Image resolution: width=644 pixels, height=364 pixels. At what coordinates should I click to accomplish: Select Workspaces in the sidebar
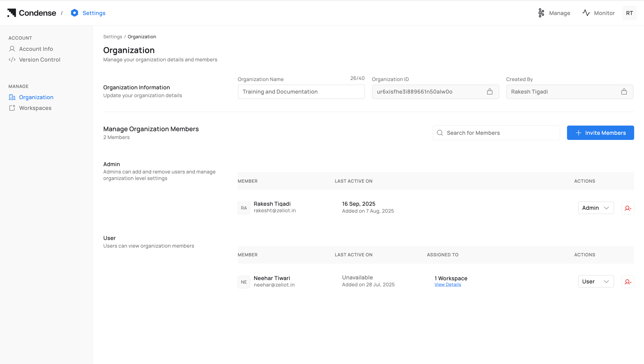(x=35, y=108)
